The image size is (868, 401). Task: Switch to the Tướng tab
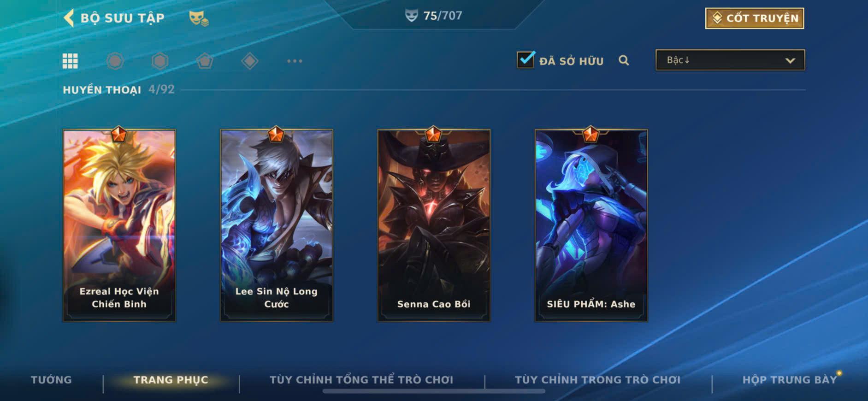tap(51, 380)
